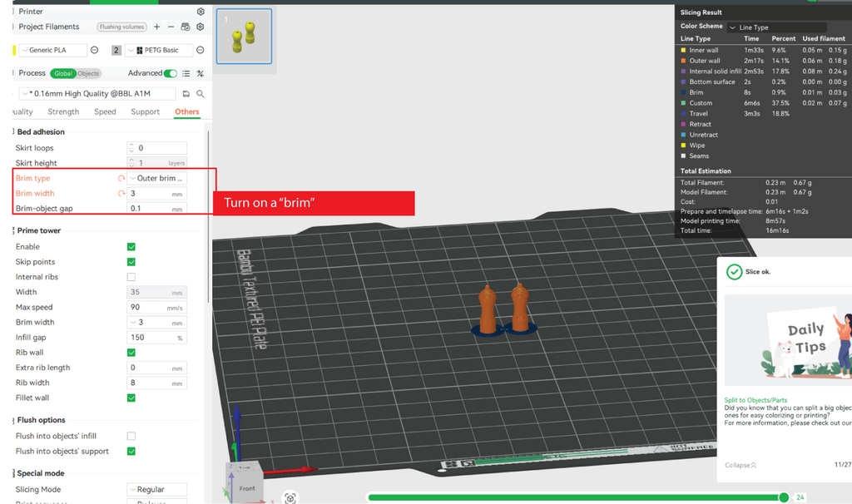Click the yellow Generic PLA color swatch
This screenshot has width=852, height=504.
point(14,50)
